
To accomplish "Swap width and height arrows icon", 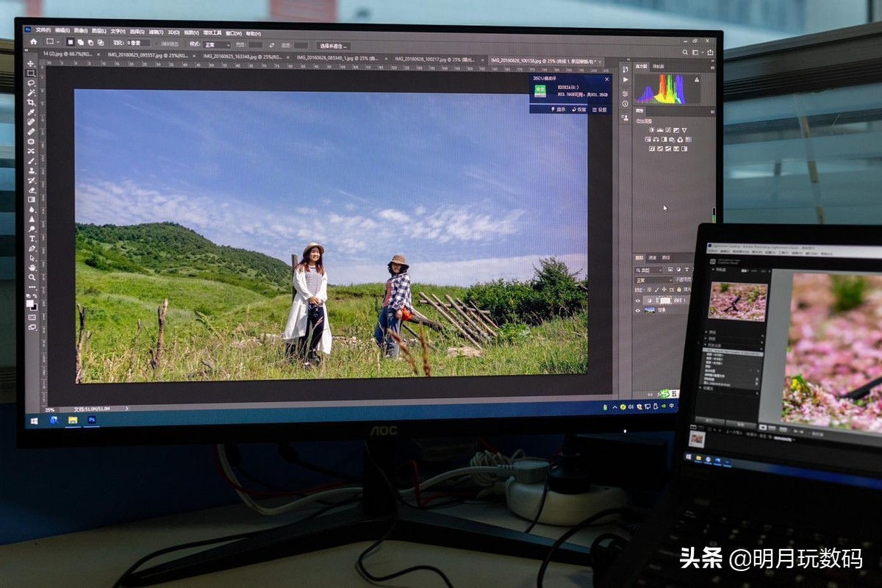I will 272,44.
